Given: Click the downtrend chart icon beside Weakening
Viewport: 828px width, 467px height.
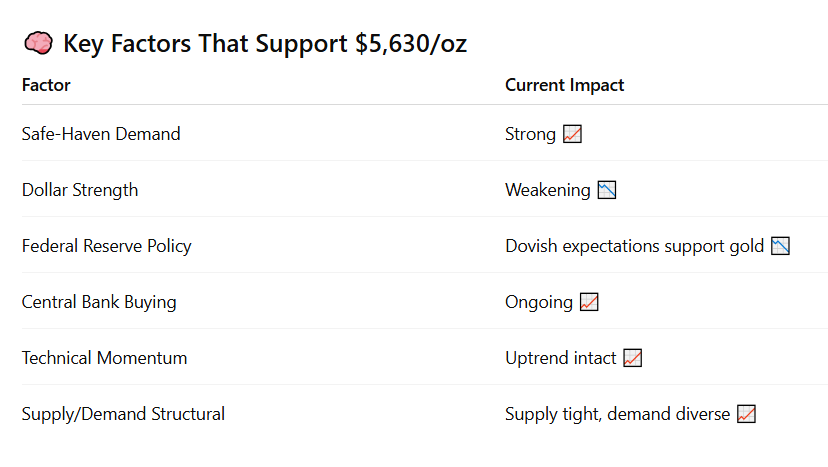Looking at the screenshot, I should tap(607, 190).
